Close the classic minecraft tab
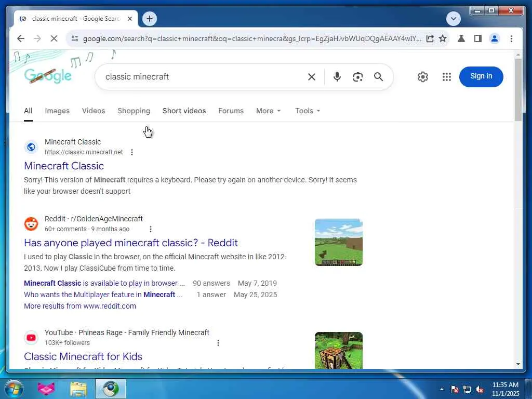This screenshot has height=399, width=532. click(130, 19)
